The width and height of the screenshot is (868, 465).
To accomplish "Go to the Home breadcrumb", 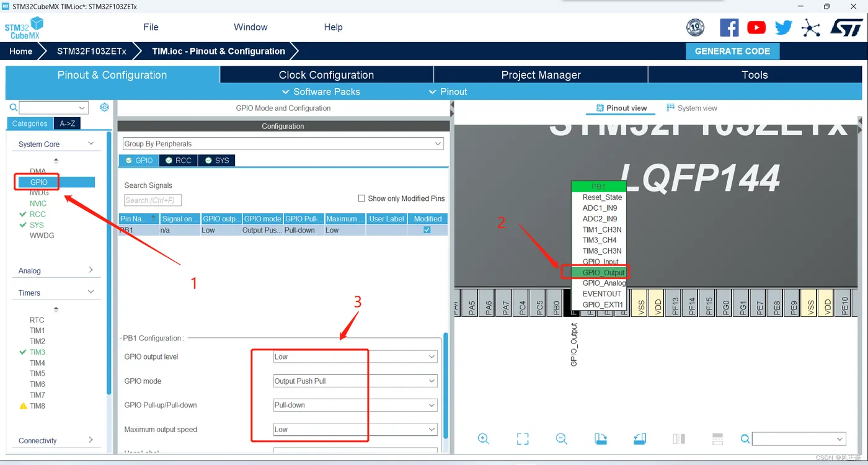I will [x=20, y=51].
